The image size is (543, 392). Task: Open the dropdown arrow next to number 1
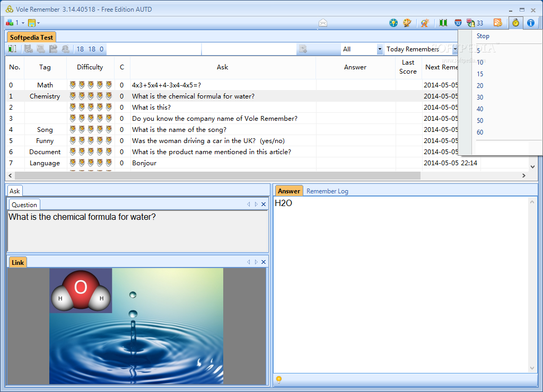pyautogui.click(x=23, y=23)
